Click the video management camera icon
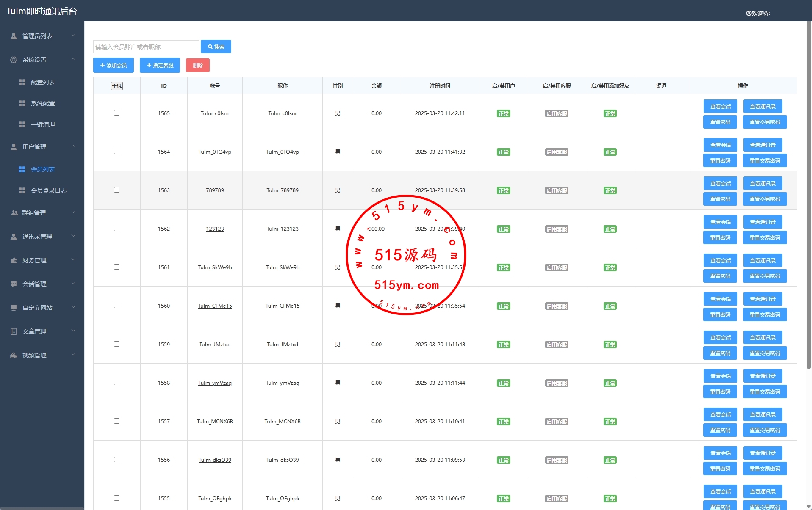The width and height of the screenshot is (812, 510). [x=14, y=355]
